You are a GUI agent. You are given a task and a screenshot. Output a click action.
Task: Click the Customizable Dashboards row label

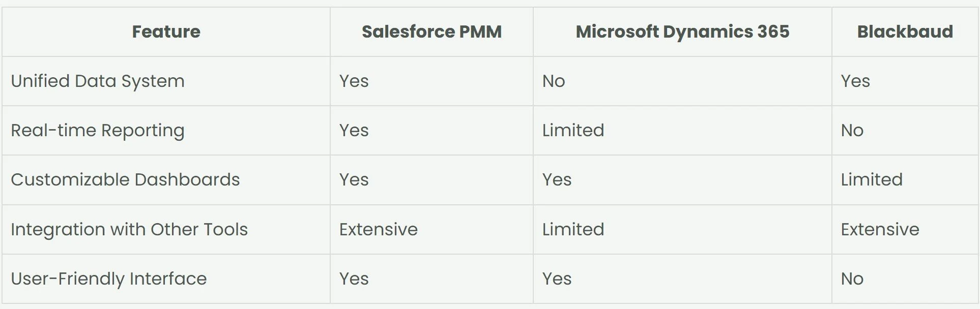125,179
